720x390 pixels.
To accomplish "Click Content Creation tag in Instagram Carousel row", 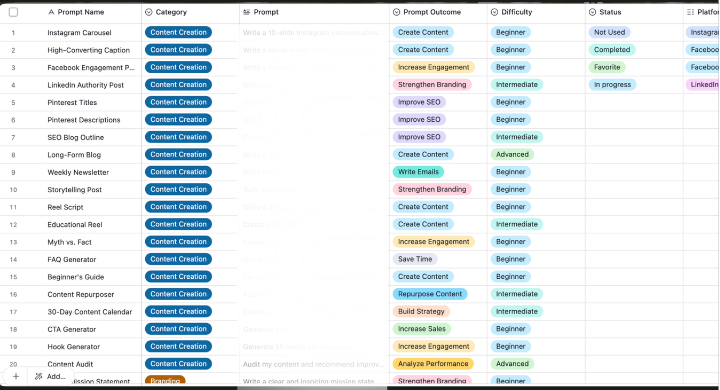I will click(178, 32).
